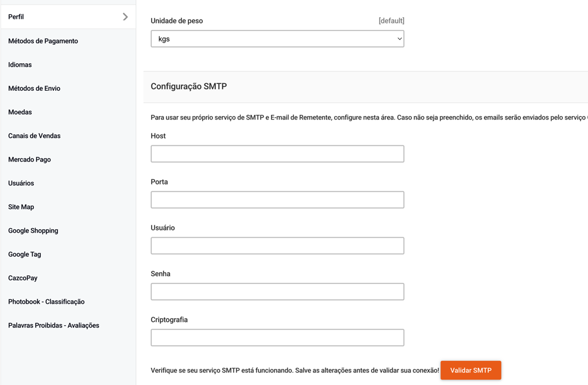Select Usuários in the sidebar
The width and height of the screenshot is (588, 385).
[21, 183]
